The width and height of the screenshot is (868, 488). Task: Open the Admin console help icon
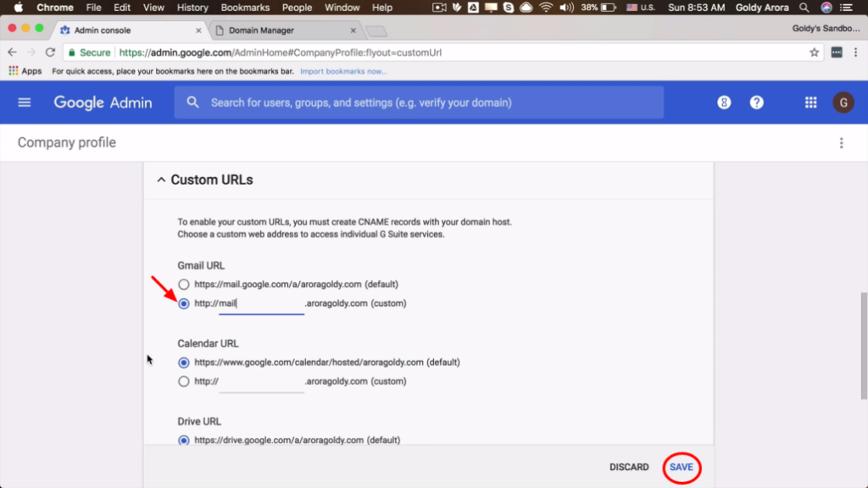pyautogui.click(x=756, y=102)
